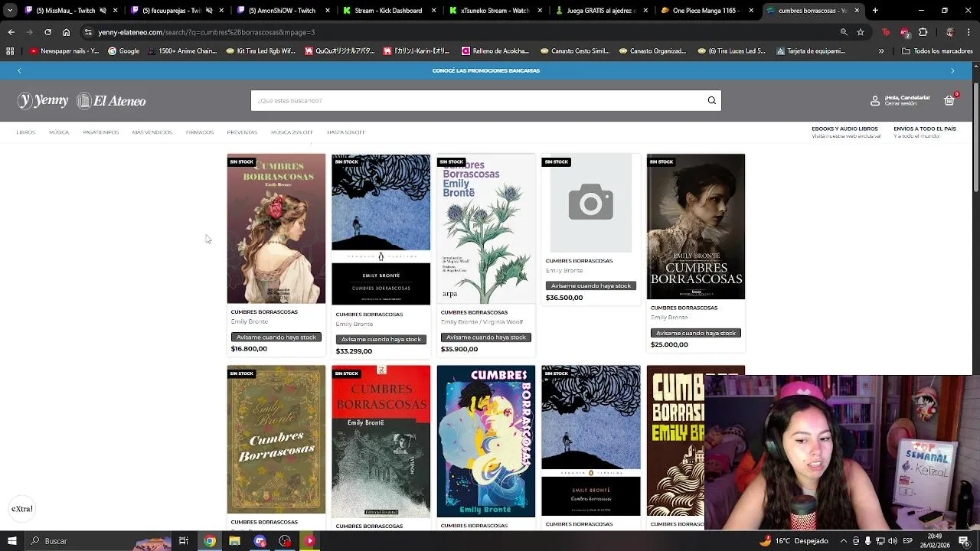Image resolution: width=980 pixels, height=551 pixels.
Task: Click the El Ateneo logo
Action: 111,100
